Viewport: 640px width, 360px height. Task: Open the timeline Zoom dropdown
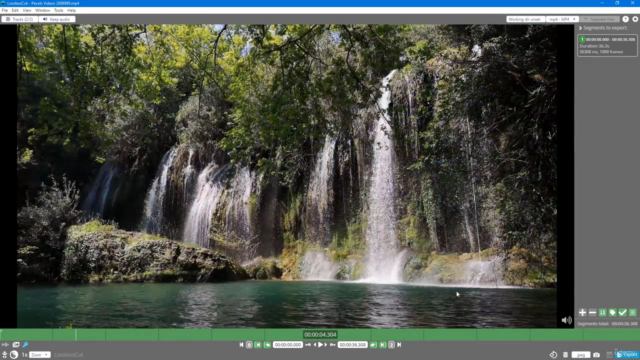click(x=40, y=355)
